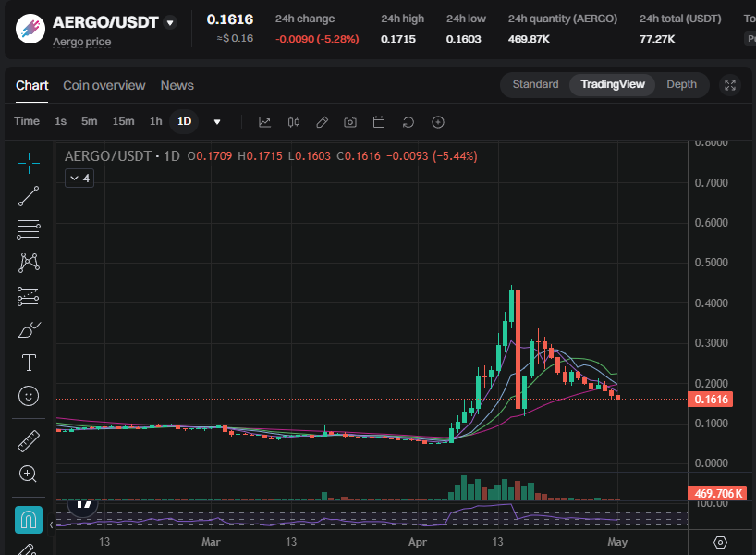The image size is (756, 555).
Task: Click the Mar label on time axis
Action: (211, 542)
